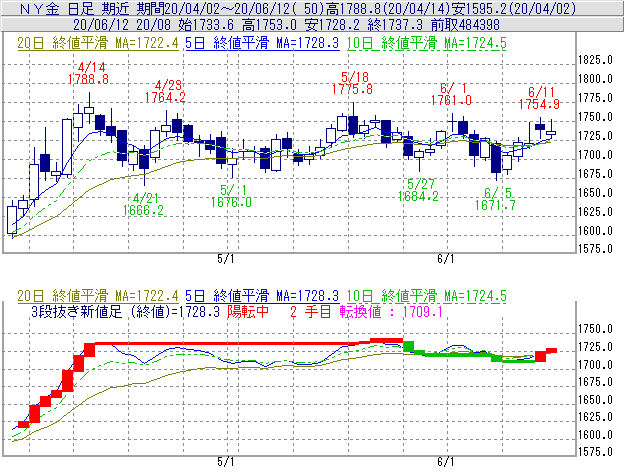Click the 1750.0 lower chart axis label
The width and height of the screenshot is (624, 474).
click(x=595, y=329)
